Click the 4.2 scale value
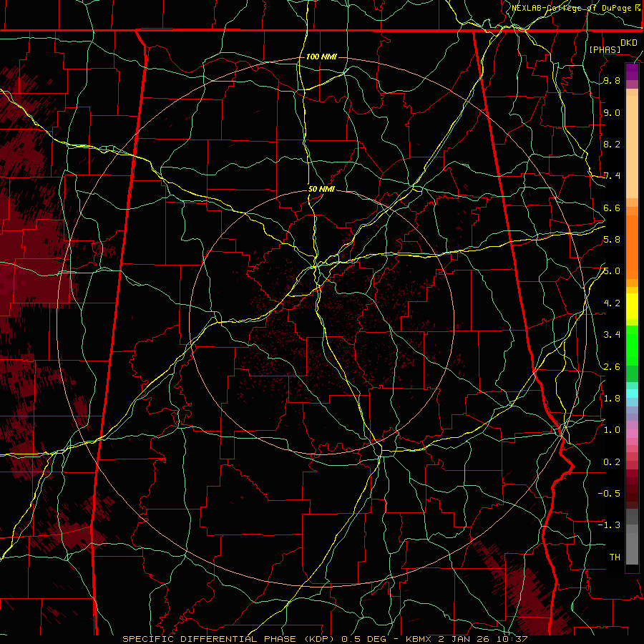Image resolution: width=644 pixels, height=644 pixels. pyautogui.click(x=612, y=303)
